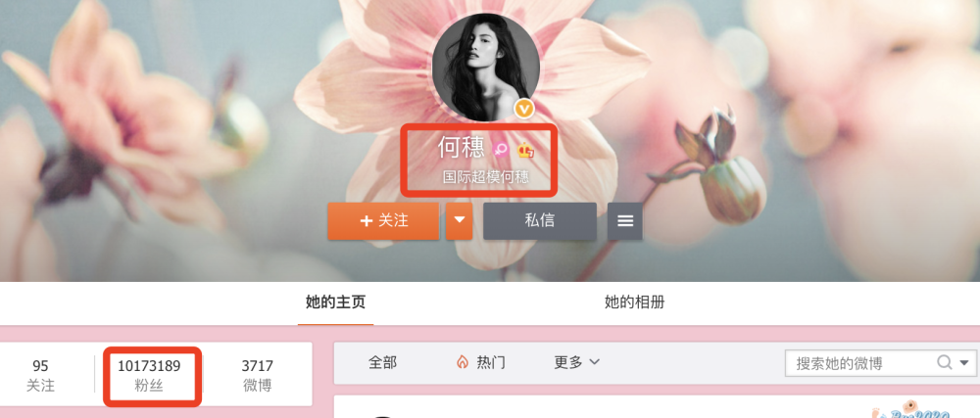Follow the user with 关注 button

[383, 221]
